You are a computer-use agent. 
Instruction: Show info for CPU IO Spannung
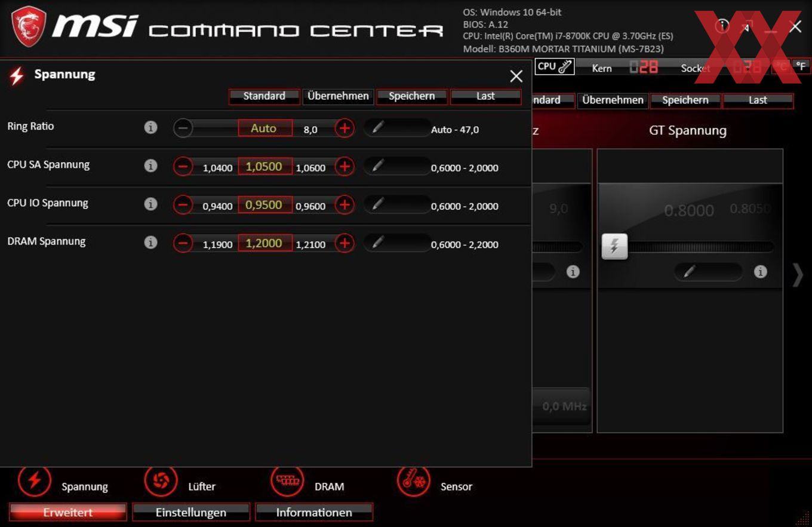(150, 204)
